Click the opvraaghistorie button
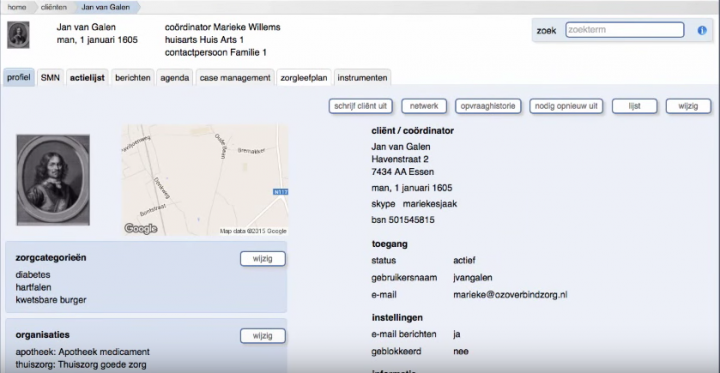Screen dimensions: 720x373 pos(488,106)
